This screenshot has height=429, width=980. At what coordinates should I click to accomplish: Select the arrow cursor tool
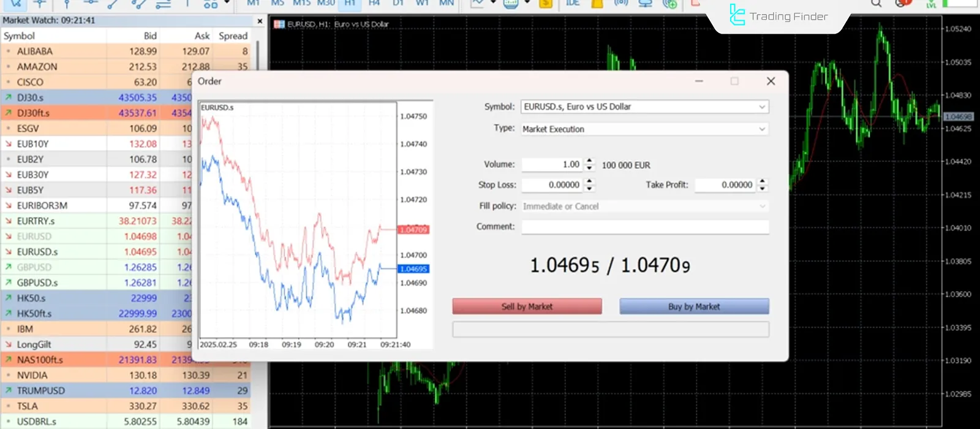point(15,4)
